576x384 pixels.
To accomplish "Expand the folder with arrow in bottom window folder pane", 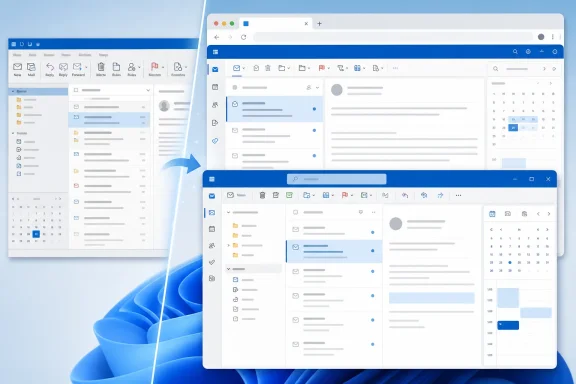I will tap(228, 245).
